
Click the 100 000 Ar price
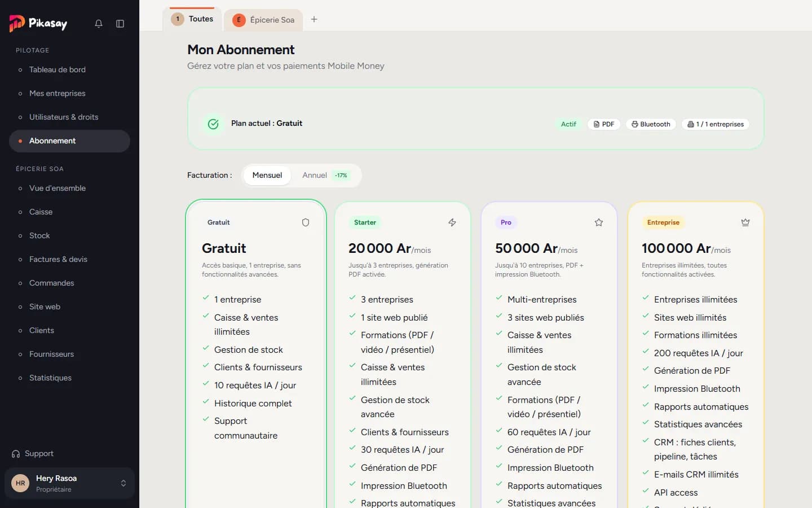[x=676, y=248]
